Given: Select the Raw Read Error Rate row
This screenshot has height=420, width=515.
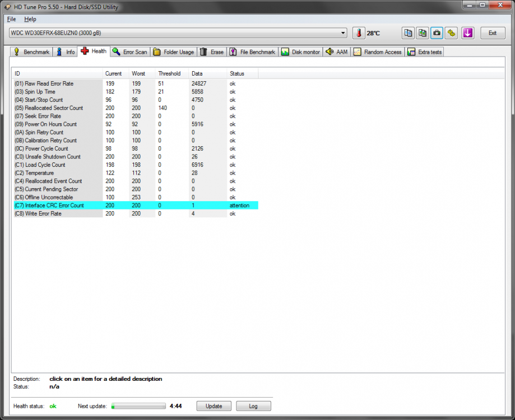Looking at the screenshot, I should pyautogui.click(x=136, y=83).
